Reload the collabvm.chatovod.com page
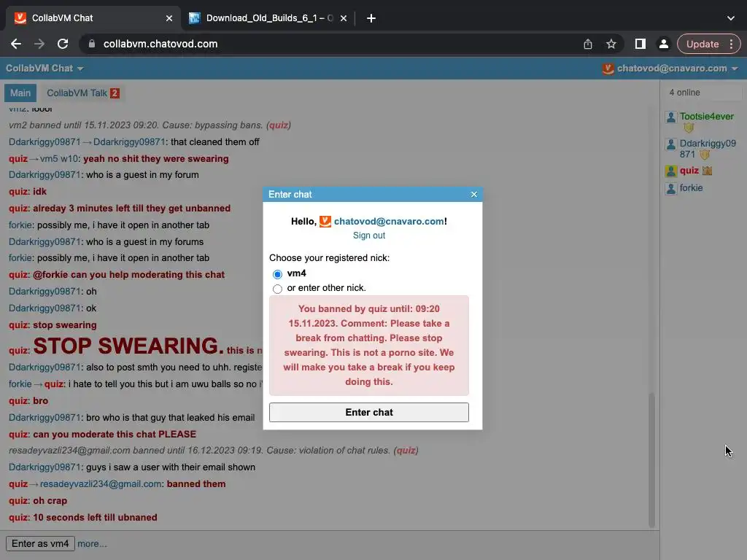747x560 pixels. click(x=63, y=44)
